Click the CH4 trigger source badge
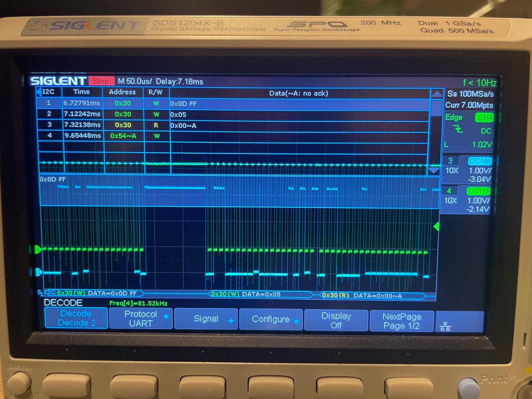The height and width of the screenshot is (399, 532). (484, 117)
